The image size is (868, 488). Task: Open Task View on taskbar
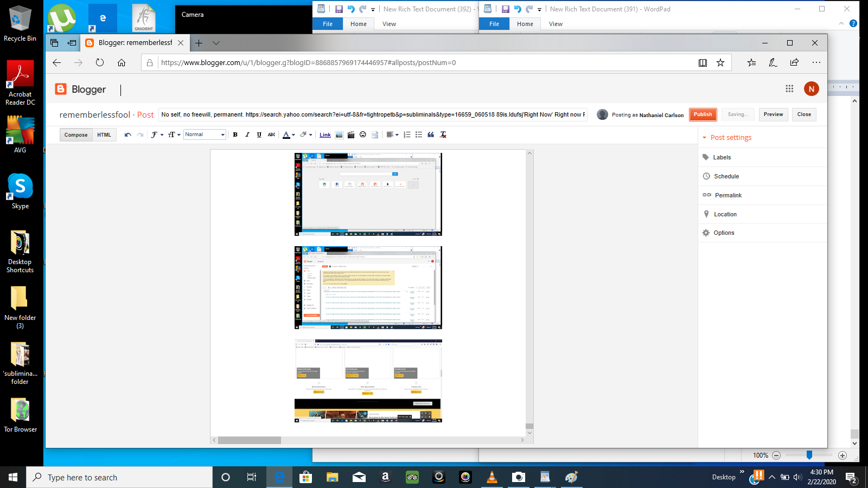252,477
